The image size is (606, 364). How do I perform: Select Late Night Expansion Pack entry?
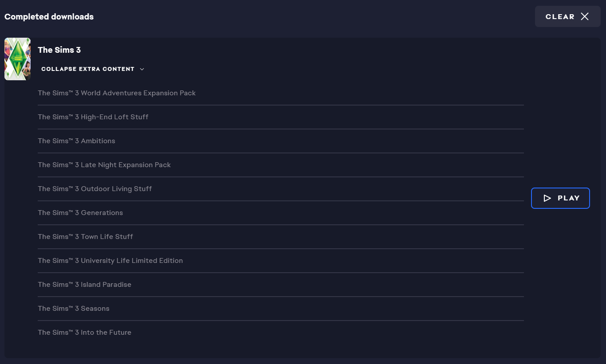click(281, 165)
